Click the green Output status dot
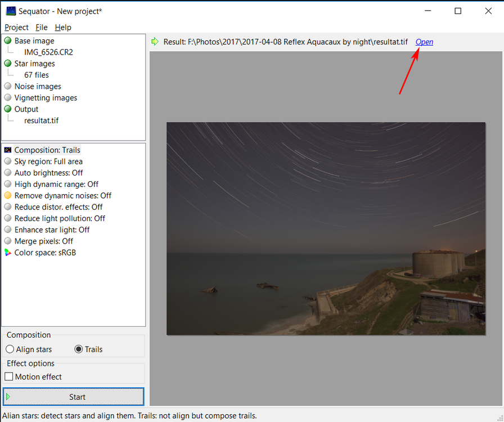The image size is (504, 422). point(8,109)
